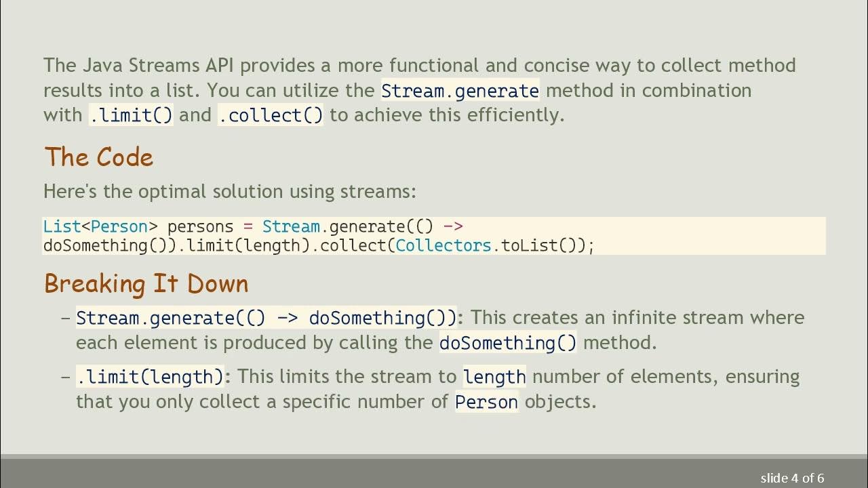This screenshot has width=868, height=488.
Task: Click "Collectors" in the code block
Action: tap(443, 245)
